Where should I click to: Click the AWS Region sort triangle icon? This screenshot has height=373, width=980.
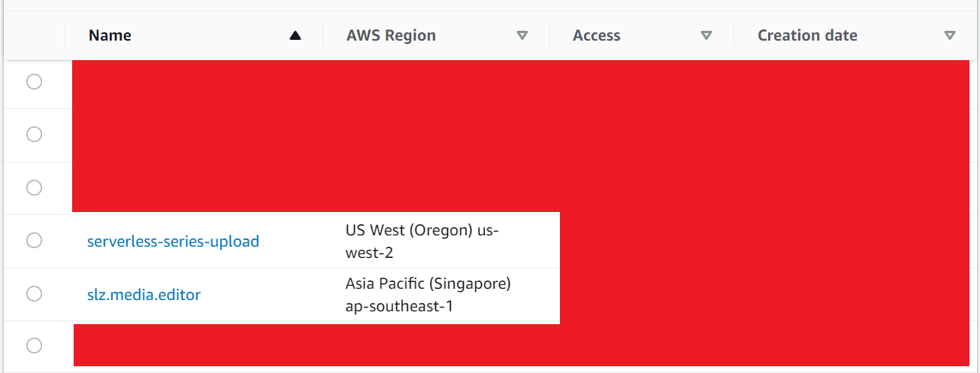pos(522,35)
